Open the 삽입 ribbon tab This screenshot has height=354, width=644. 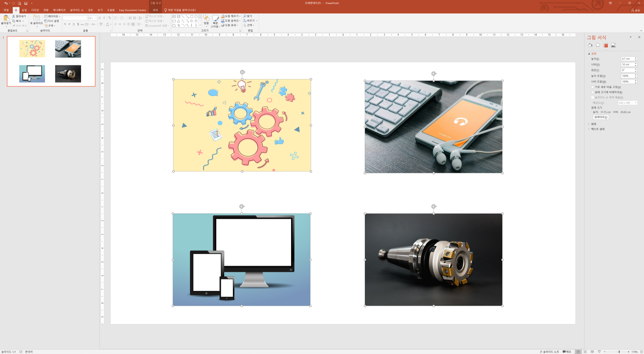pos(24,10)
